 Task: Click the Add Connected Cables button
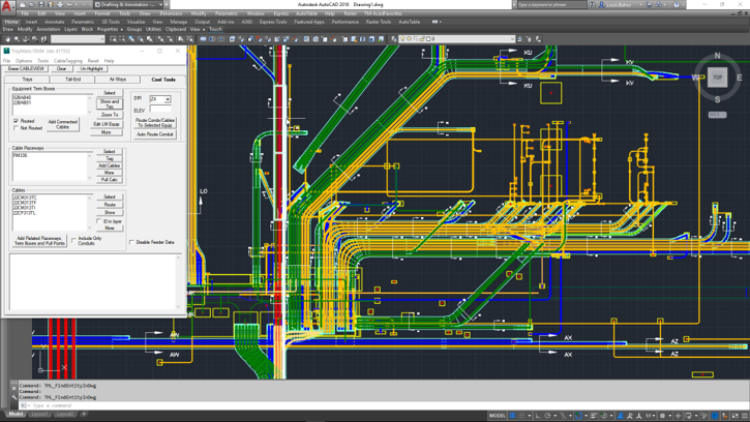click(63, 124)
